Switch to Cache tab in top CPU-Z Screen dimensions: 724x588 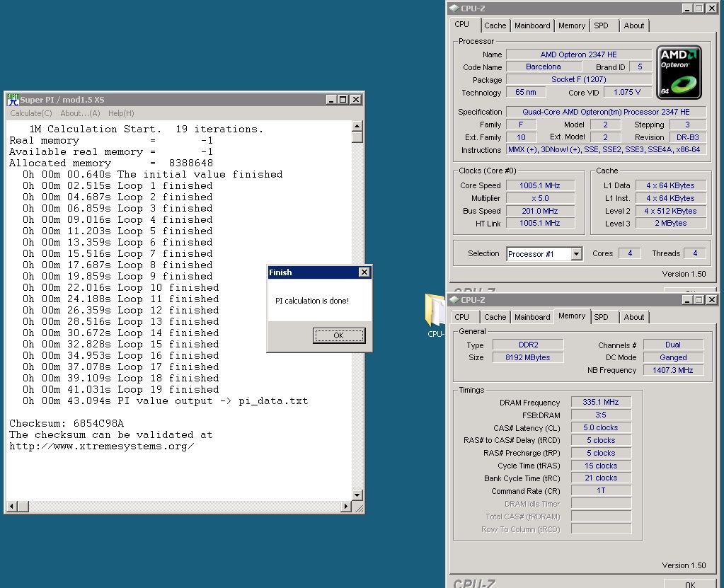point(495,26)
